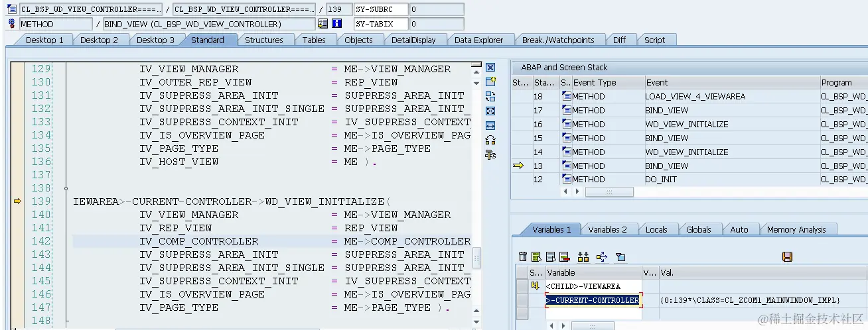Click the program document icon at top left

click(x=12, y=9)
